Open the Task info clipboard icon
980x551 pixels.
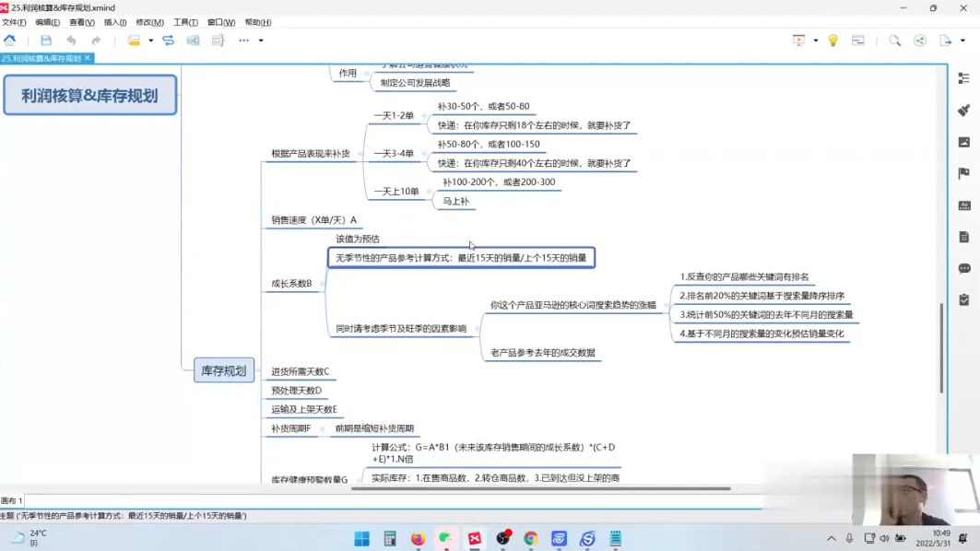point(963,299)
